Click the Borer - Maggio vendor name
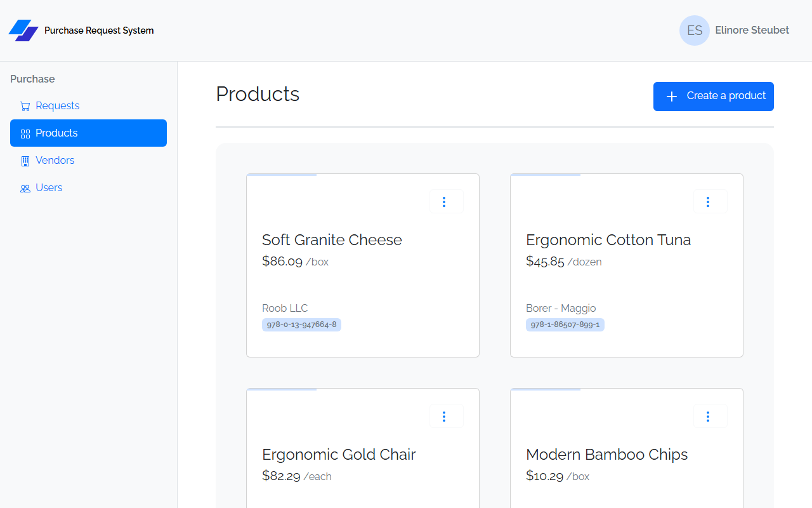The image size is (812, 508). [561, 309]
